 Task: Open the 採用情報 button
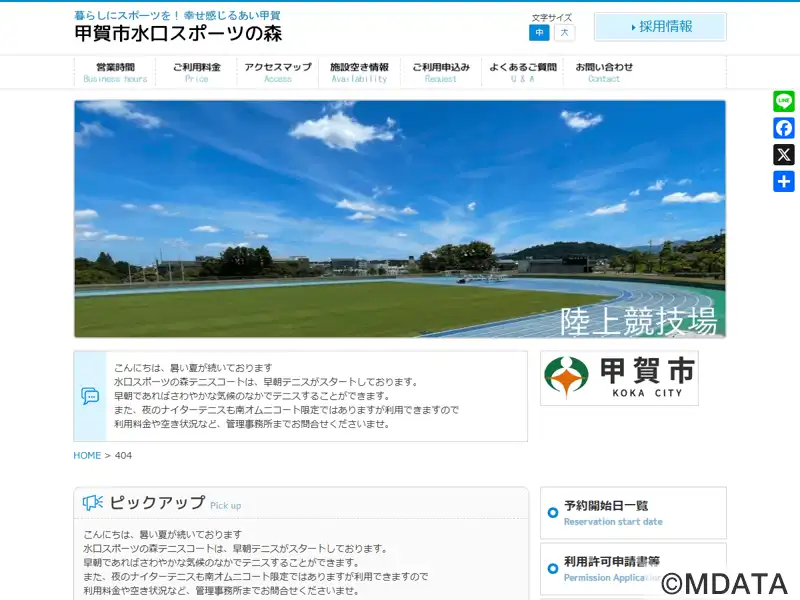660,27
